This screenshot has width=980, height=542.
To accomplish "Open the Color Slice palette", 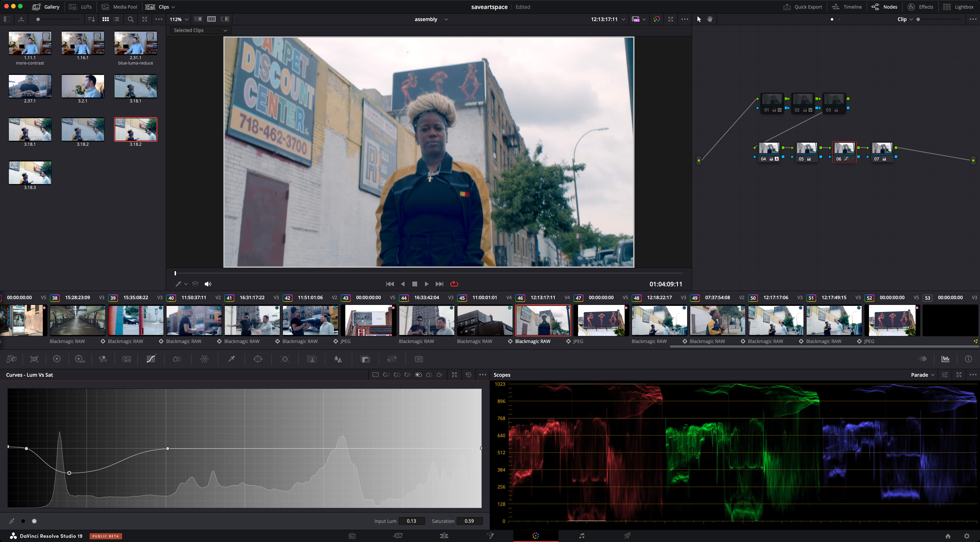I will click(x=177, y=359).
